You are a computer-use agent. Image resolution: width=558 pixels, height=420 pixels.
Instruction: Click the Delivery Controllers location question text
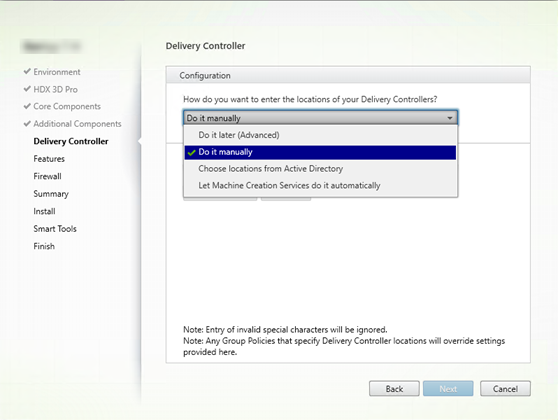[310, 99]
